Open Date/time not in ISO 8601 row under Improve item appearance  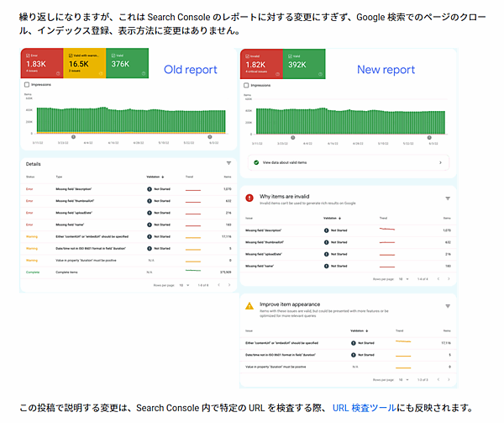pyautogui.click(x=348, y=355)
